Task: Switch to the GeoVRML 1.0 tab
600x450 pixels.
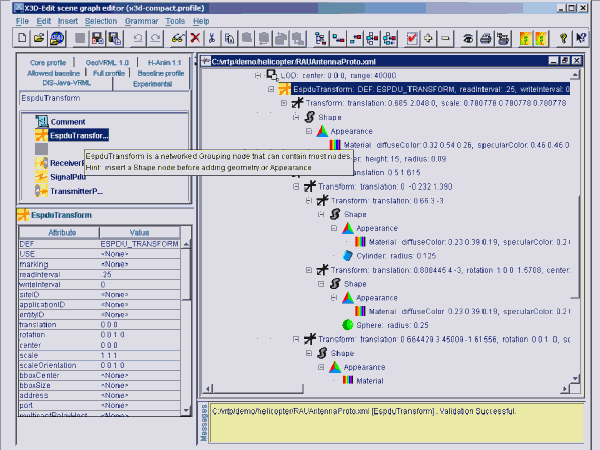Action: tap(107, 62)
